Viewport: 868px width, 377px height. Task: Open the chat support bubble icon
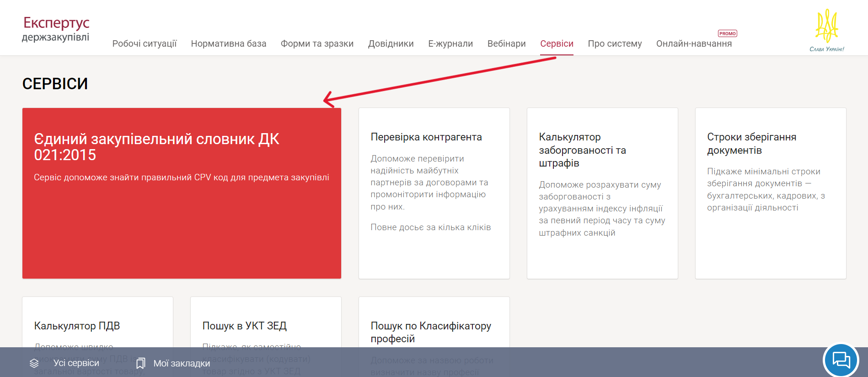click(x=841, y=360)
